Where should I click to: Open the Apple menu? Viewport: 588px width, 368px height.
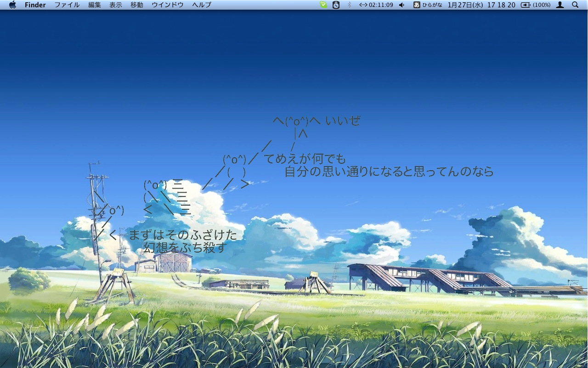12,5
